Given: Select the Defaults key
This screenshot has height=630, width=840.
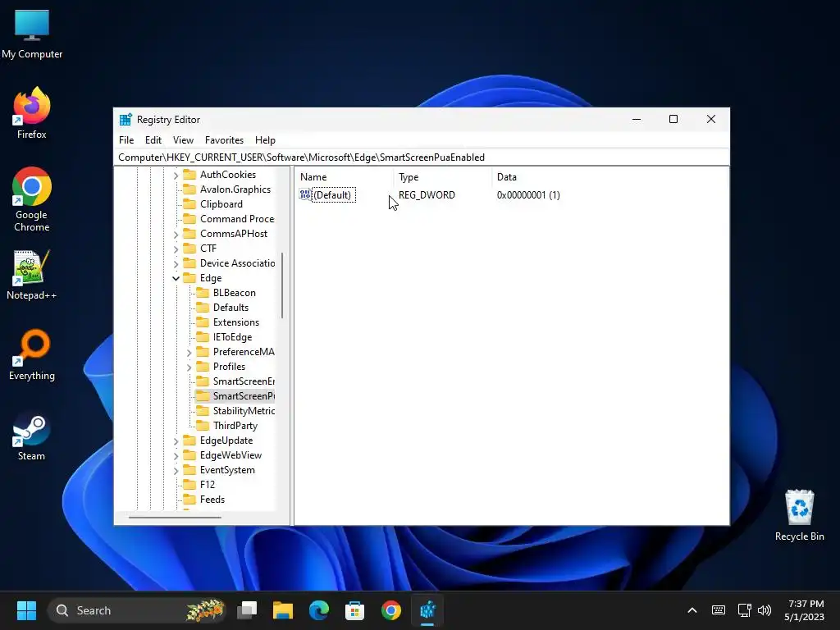Looking at the screenshot, I should coord(231,308).
